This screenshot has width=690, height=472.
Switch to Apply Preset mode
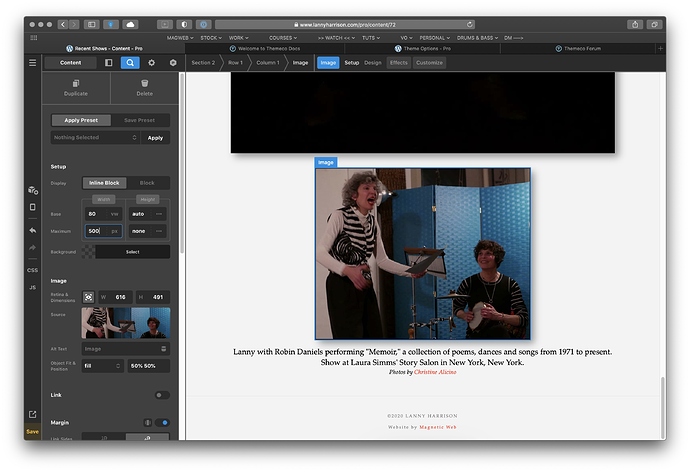[81, 120]
